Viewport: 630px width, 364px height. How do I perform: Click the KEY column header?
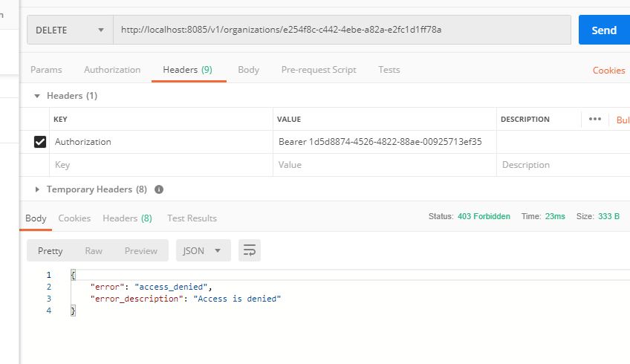(x=60, y=120)
